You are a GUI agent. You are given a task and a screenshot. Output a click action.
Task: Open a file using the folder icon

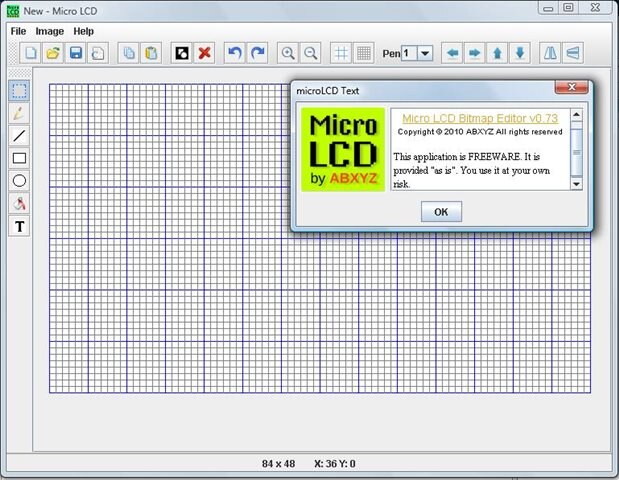[53, 53]
